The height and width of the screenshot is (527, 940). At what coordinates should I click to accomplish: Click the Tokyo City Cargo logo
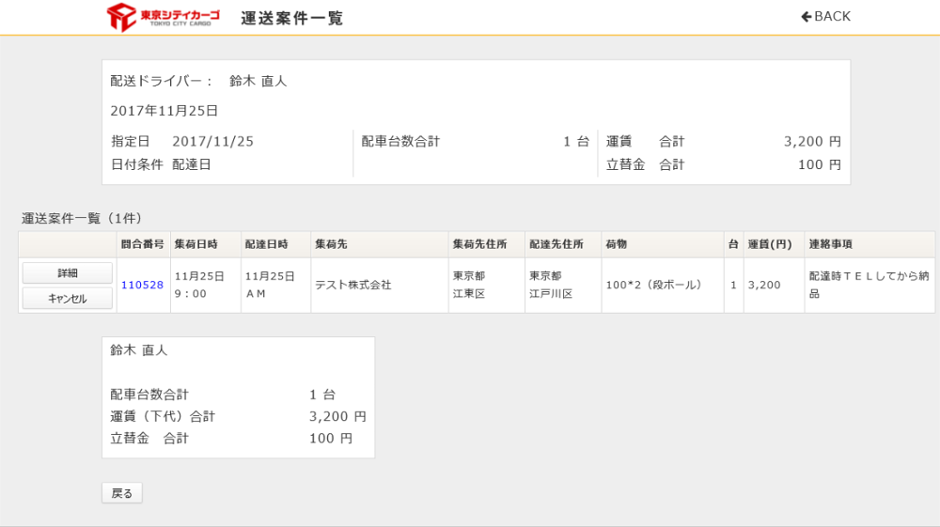click(x=163, y=17)
